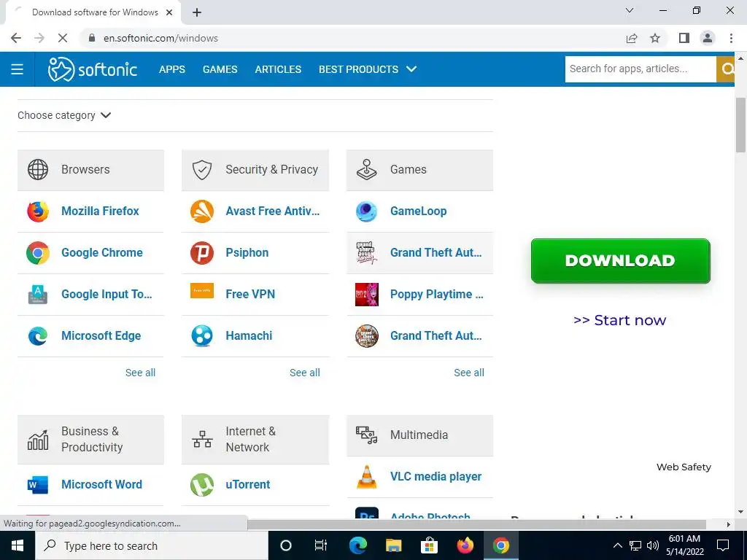Click the Microsoft Word app icon
747x560 pixels.
click(38, 485)
